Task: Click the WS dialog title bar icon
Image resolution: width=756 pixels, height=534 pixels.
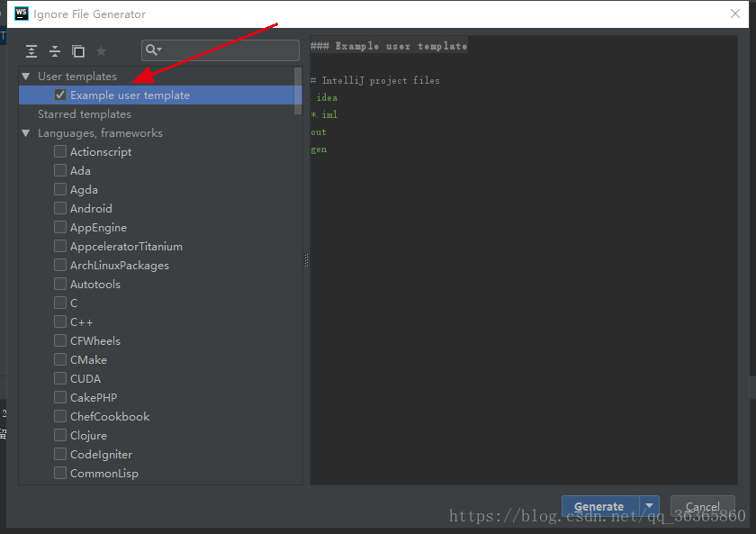Action: [22, 14]
